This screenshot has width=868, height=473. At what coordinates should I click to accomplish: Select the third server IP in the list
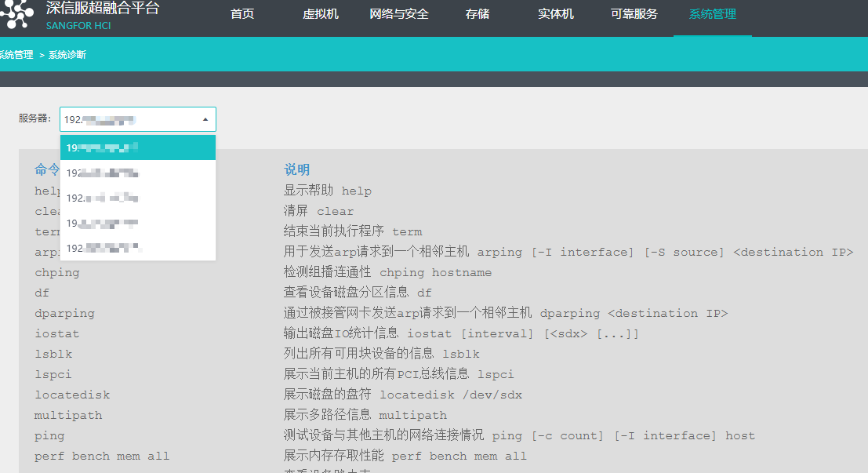click(137, 198)
